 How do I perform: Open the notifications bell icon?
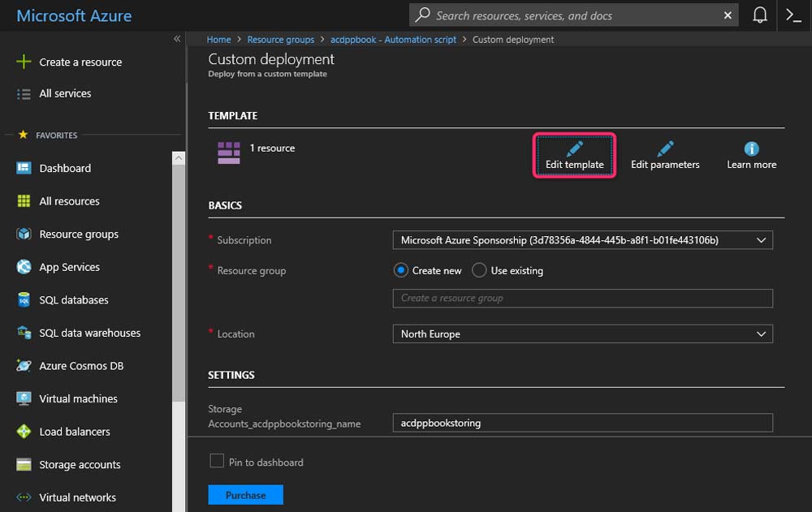coord(760,15)
